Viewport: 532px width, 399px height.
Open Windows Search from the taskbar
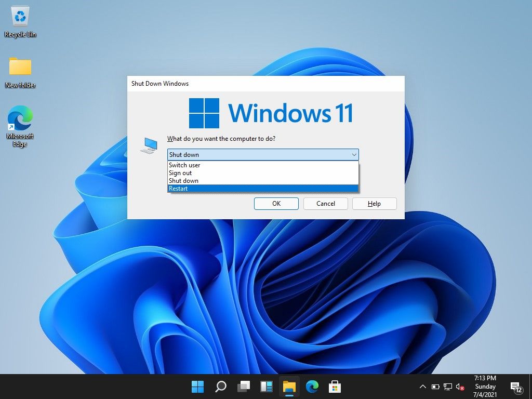click(x=221, y=387)
